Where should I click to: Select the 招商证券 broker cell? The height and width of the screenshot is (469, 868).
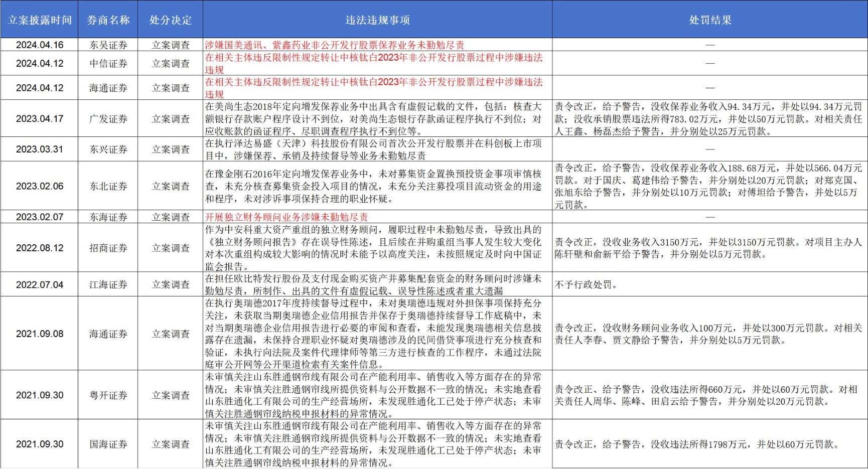click(108, 248)
